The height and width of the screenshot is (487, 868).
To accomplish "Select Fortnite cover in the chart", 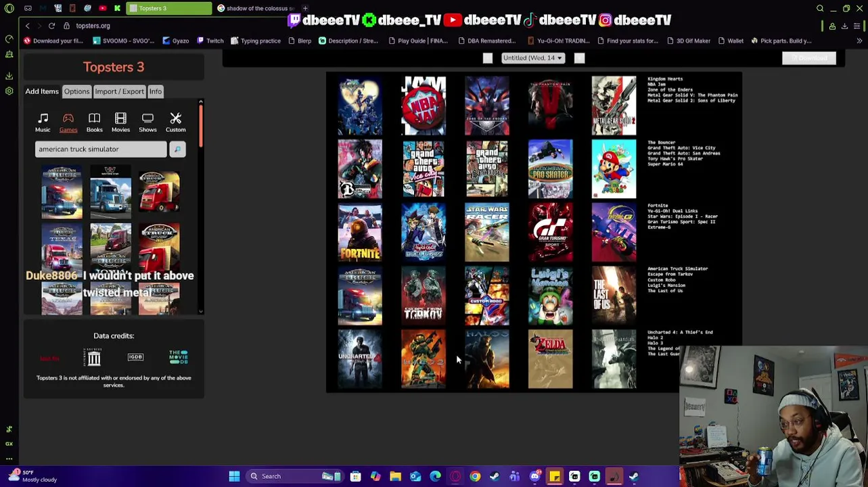I will 360,233.
